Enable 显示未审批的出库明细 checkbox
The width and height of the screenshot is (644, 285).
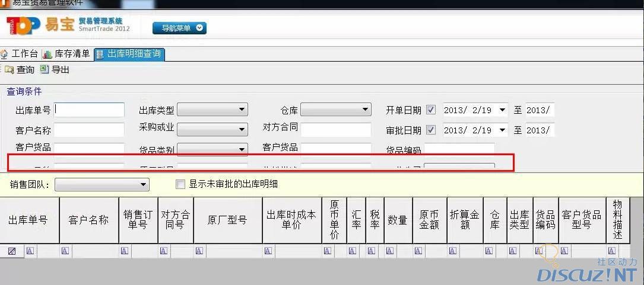coord(180,184)
